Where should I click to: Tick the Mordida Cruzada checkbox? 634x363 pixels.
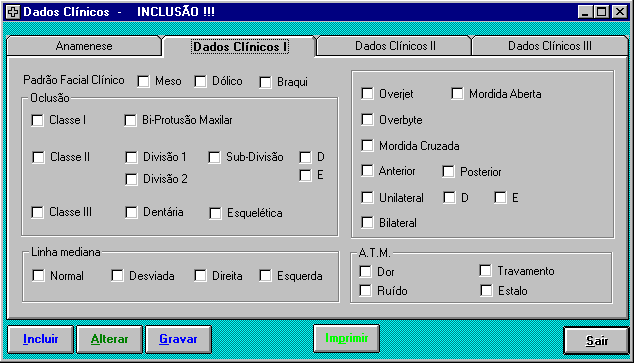click(x=367, y=146)
